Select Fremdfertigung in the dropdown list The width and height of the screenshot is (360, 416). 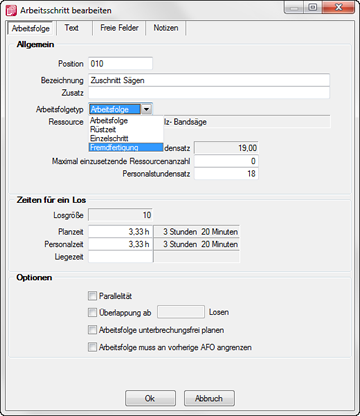[x=126, y=147]
